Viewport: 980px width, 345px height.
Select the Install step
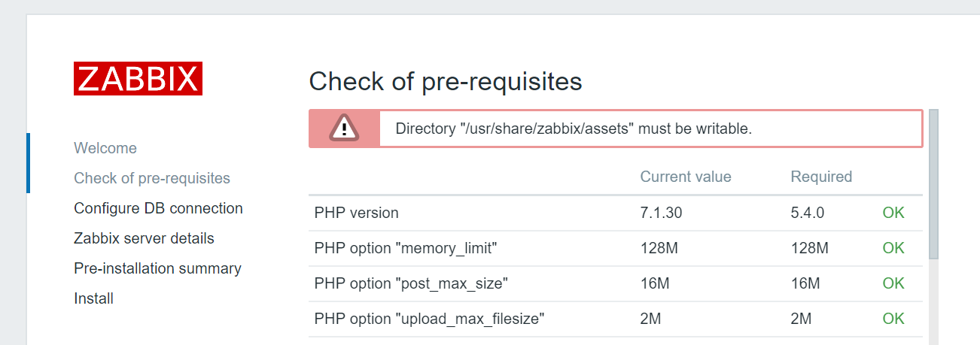coord(93,298)
